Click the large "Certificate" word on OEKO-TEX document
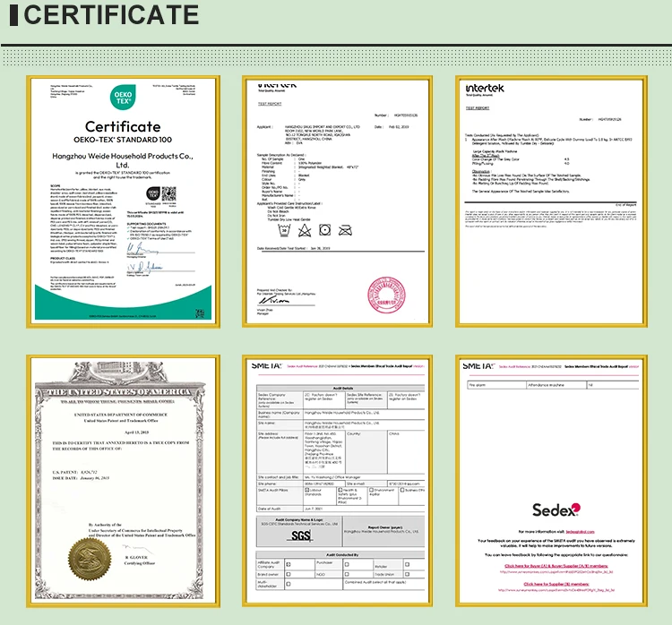The image size is (672, 625). [x=123, y=126]
